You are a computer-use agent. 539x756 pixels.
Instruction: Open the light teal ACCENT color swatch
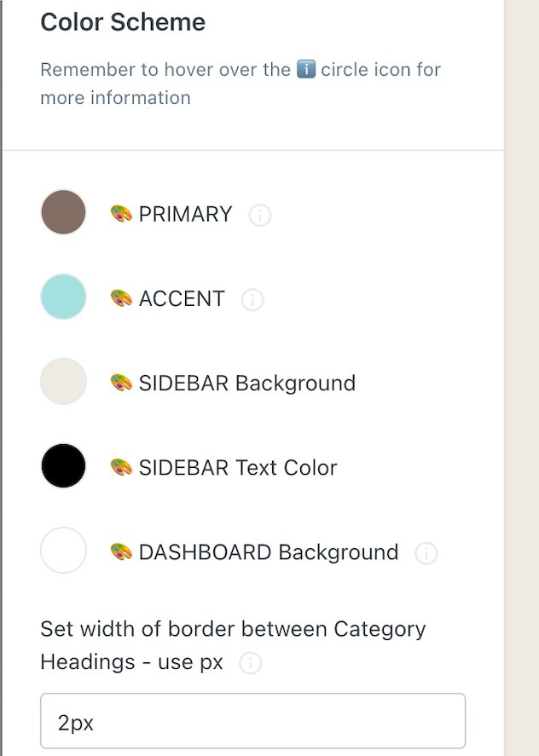click(x=63, y=297)
